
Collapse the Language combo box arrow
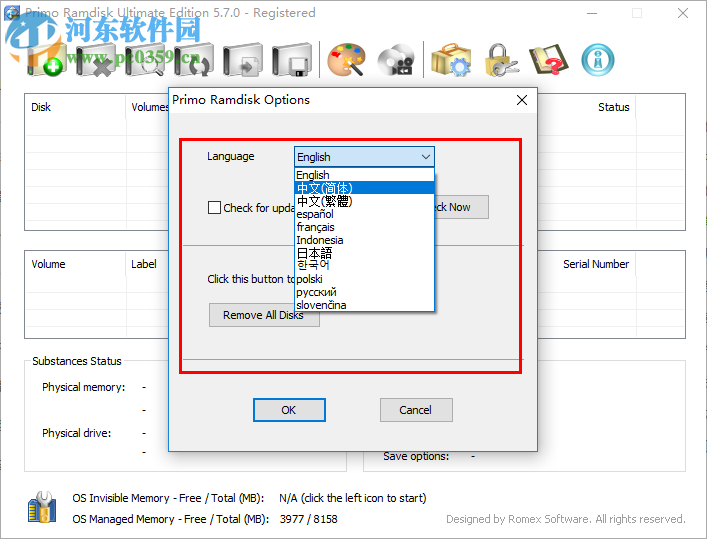[x=425, y=157]
